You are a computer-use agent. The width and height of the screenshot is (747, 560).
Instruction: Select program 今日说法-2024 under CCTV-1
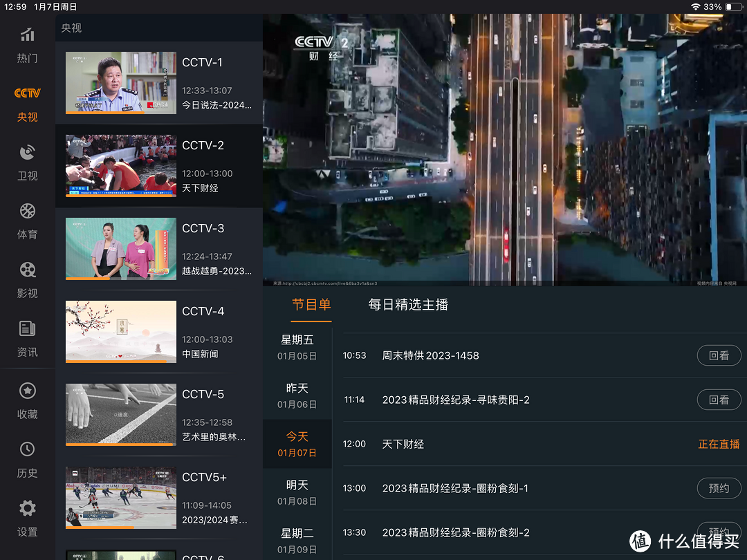216,105
